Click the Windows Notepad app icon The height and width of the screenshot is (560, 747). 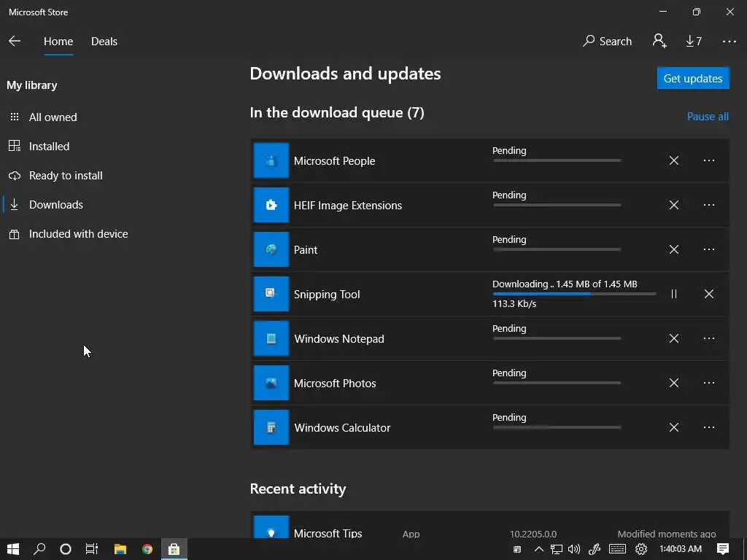271,338
